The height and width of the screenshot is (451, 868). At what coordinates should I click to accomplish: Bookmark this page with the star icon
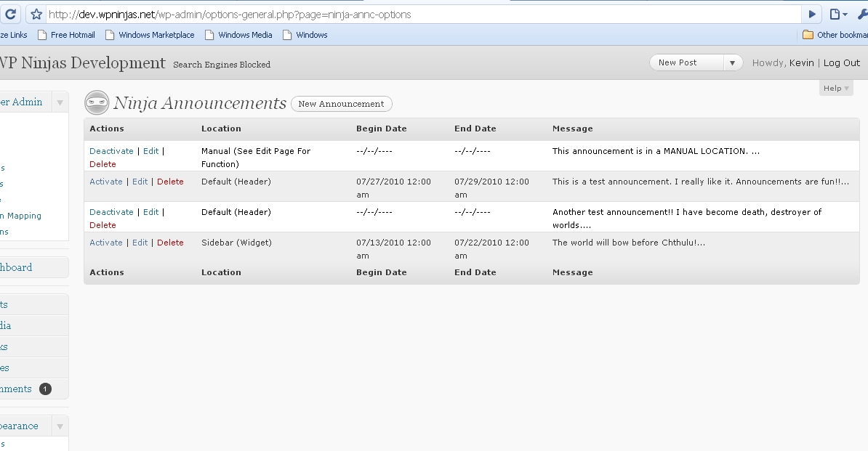[36, 15]
